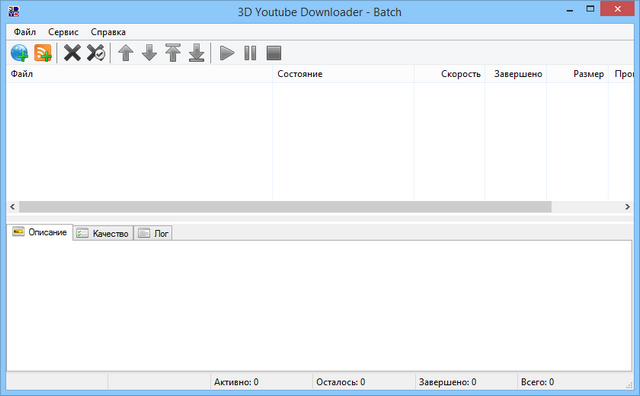
Task: Switch to the Лог tab
Action: [x=153, y=234]
